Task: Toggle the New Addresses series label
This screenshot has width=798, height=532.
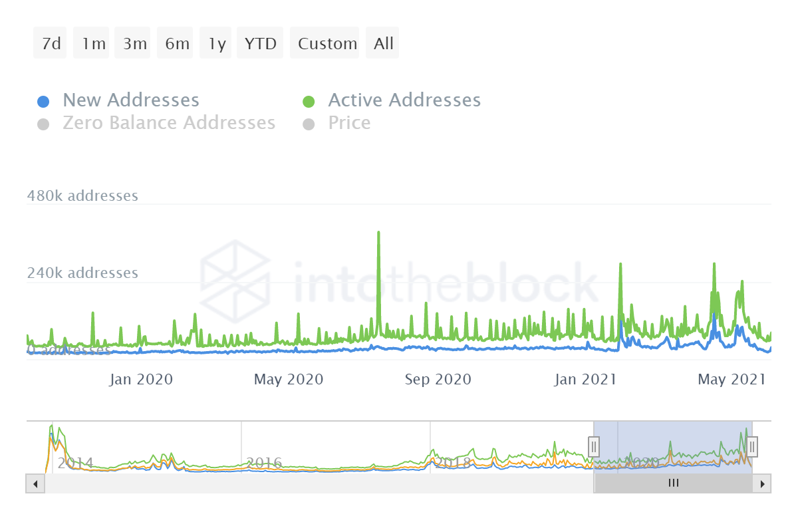Action: coord(131,100)
